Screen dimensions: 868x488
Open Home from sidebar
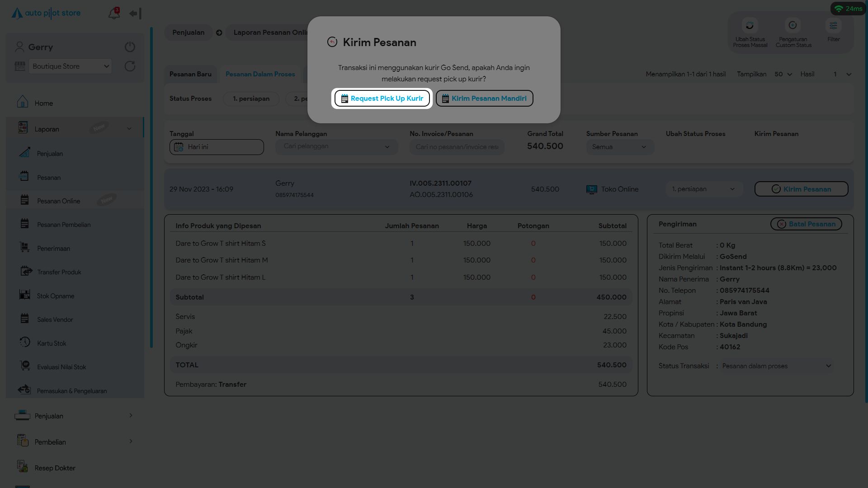click(x=43, y=103)
